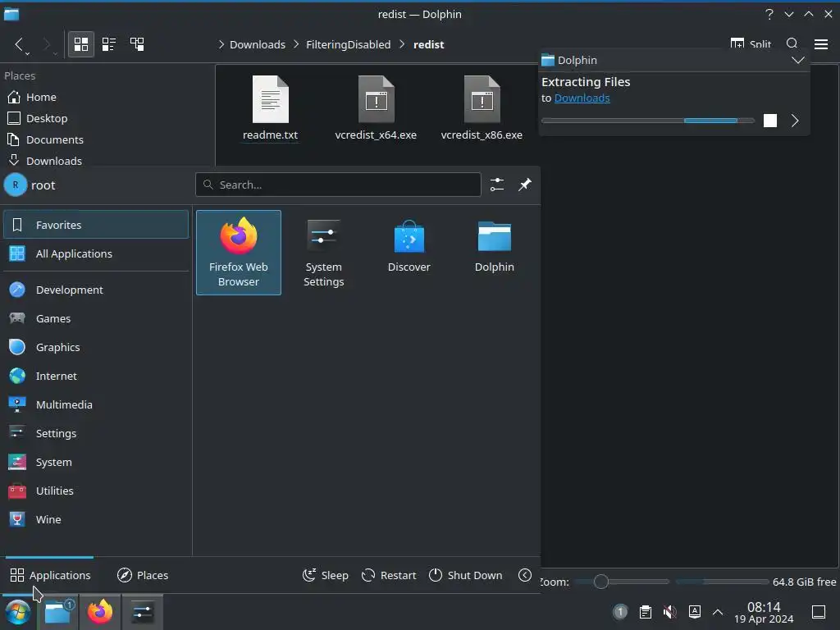Launch Firefox Web Browser from favorites
Screen dimensions: 840x630
239,253
